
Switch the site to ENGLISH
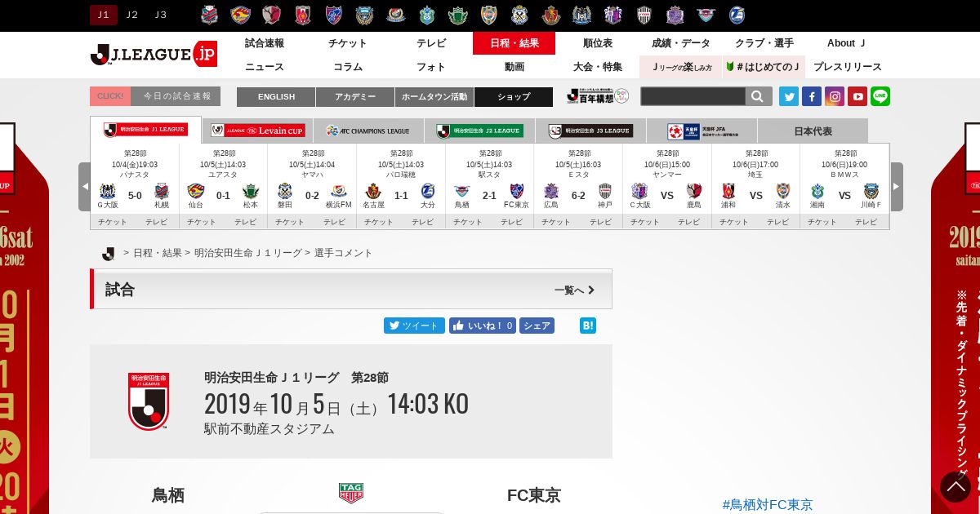[276, 97]
